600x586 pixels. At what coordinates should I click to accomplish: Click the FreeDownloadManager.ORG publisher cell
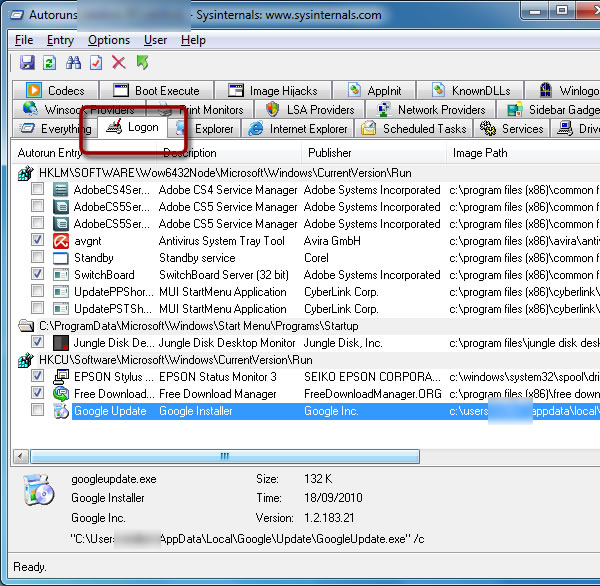pyautogui.click(x=373, y=394)
